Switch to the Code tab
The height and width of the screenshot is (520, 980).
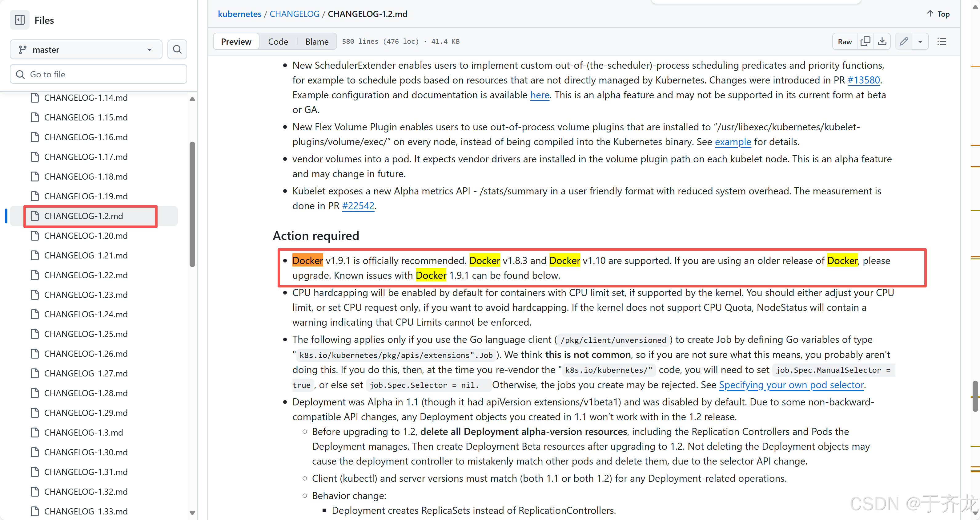point(278,42)
